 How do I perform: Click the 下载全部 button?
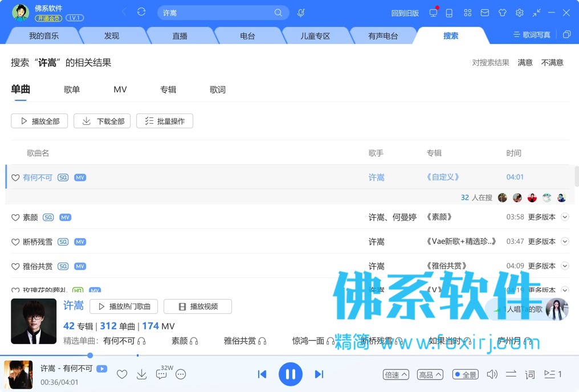pos(102,121)
